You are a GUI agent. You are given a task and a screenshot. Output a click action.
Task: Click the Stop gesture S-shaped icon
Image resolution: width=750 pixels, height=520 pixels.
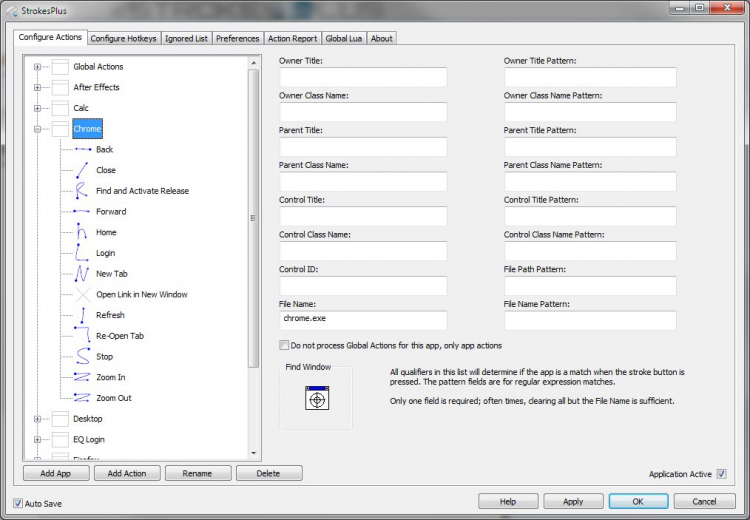tap(83, 356)
